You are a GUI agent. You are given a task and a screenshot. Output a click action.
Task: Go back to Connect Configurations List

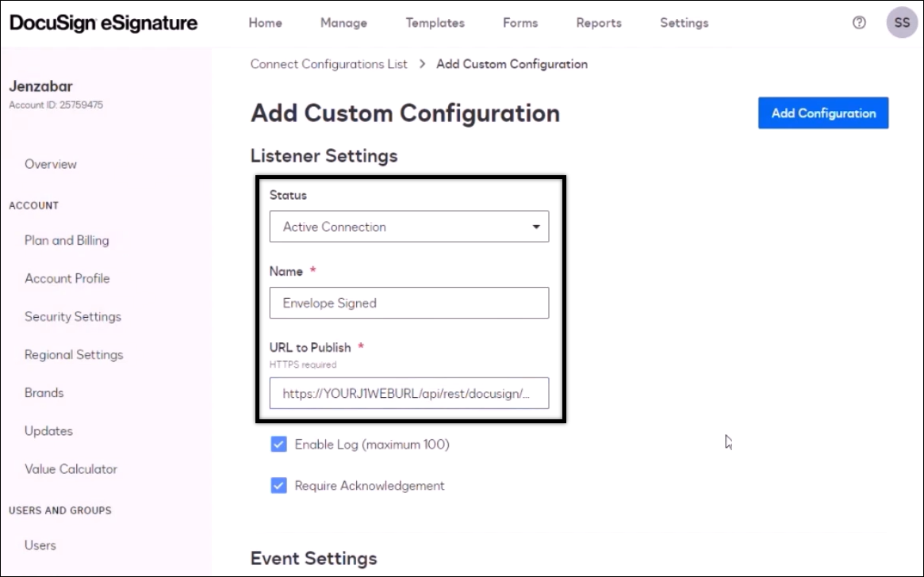tap(329, 64)
